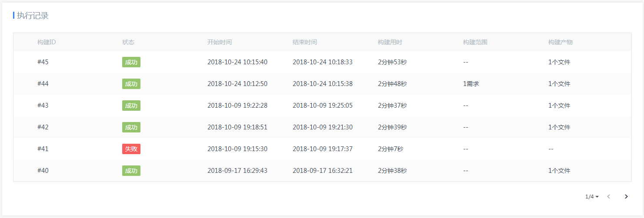The height and width of the screenshot is (218, 644).
Task: Click the 成功 badge for build #40
Action: [x=131, y=171]
